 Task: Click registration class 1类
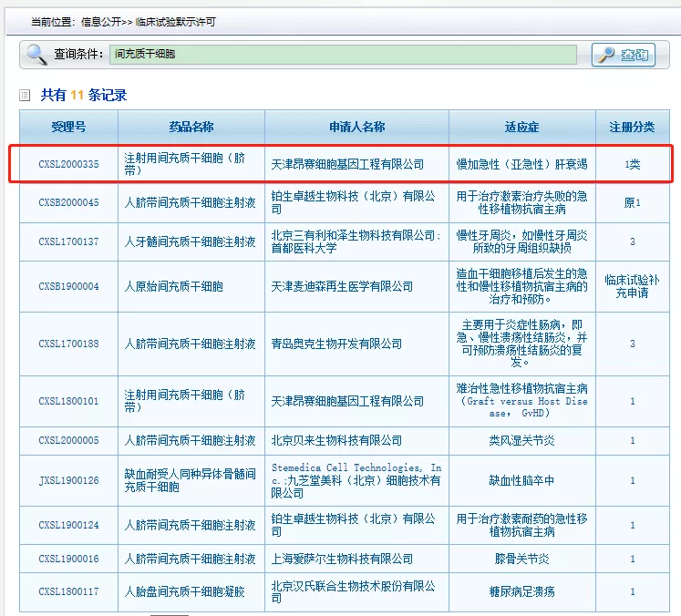click(x=633, y=164)
